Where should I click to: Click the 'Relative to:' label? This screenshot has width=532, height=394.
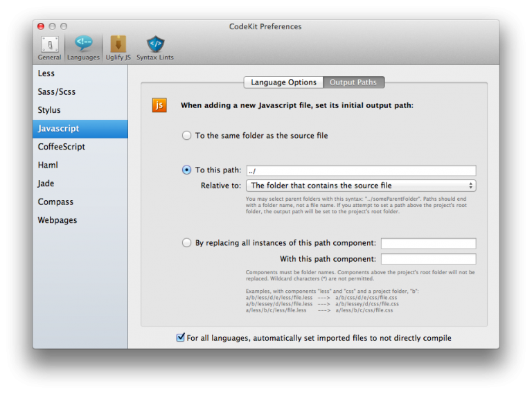[x=220, y=186]
